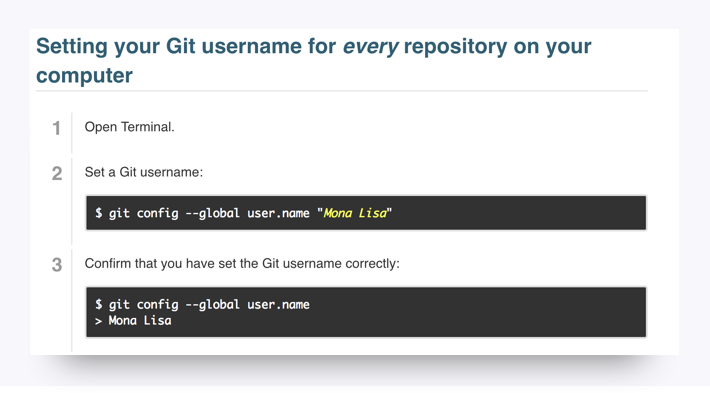
Task: Click step number 1
Action: pos(56,128)
